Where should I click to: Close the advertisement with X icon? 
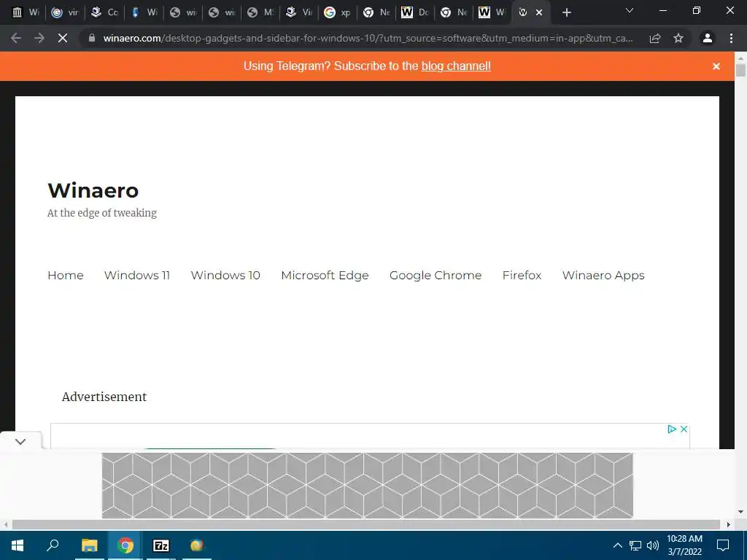[x=684, y=429]
